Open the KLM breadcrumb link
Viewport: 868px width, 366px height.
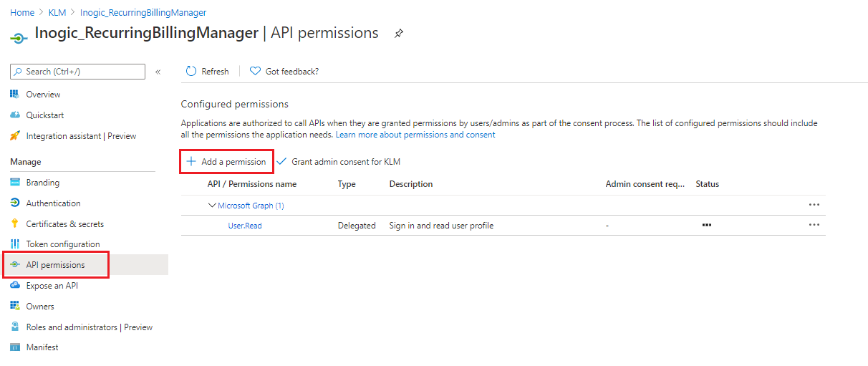[57, 13]
